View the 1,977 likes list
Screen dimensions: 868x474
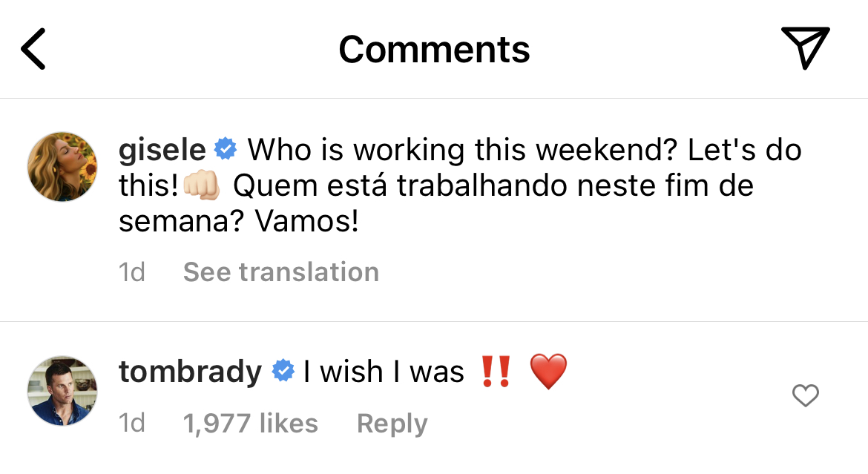click(250, 424)
